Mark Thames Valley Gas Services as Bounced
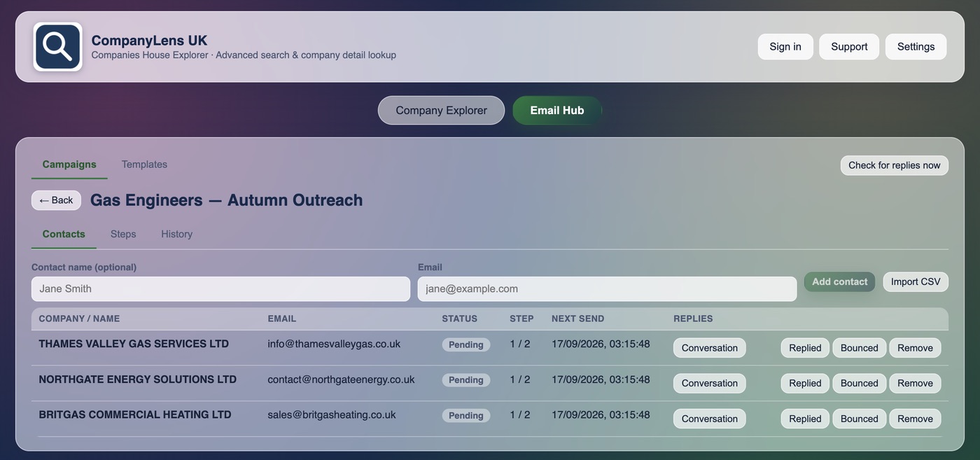980x460 pixels. tap(860, 348)
